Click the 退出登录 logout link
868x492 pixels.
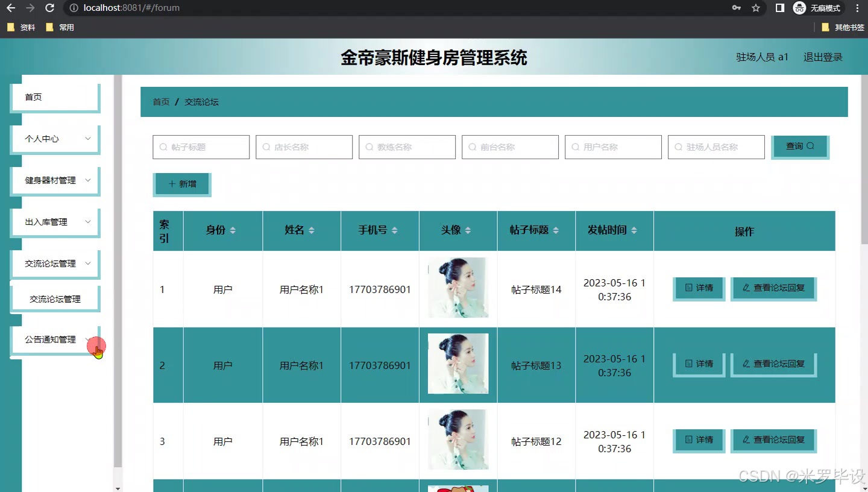pyautogui.click(x=823, y=57)
